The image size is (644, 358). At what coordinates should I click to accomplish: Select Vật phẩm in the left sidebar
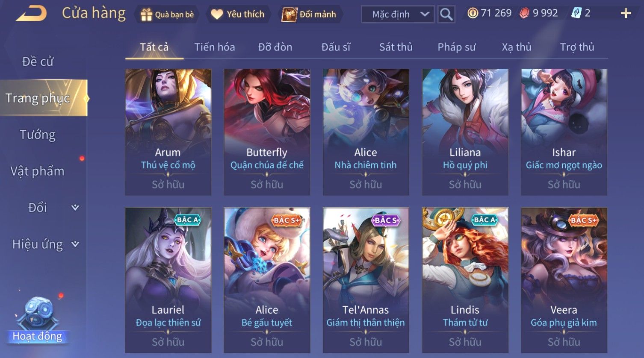pyautogui.click(x=38, y=171)
